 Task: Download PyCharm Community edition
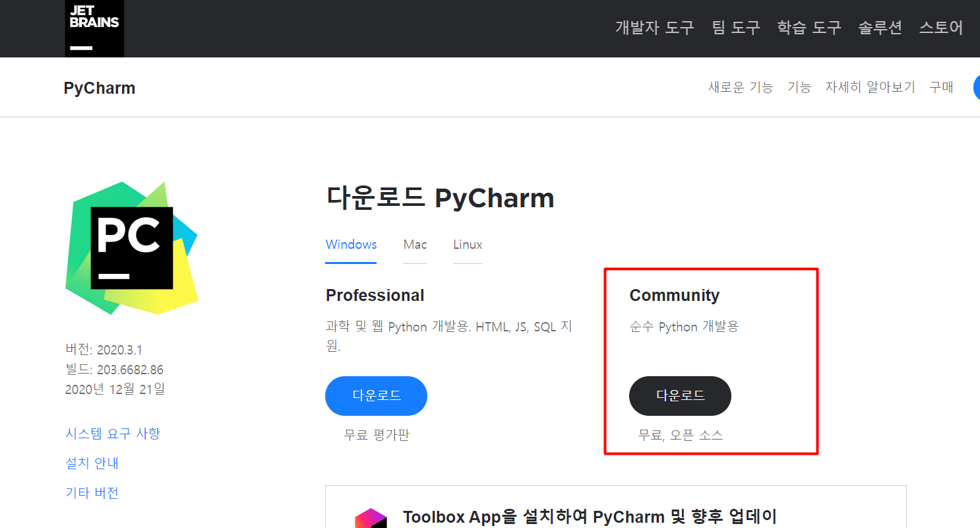tap(680, 396)
